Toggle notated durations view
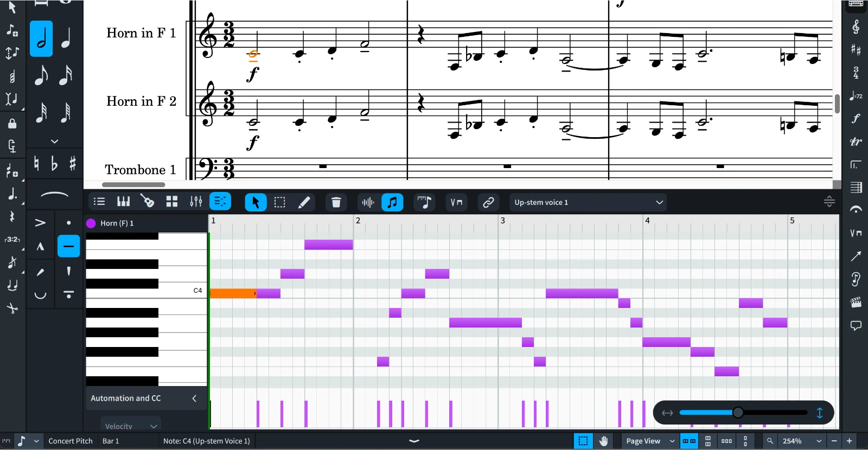The height and width of the screenshot is (450, 868). [392, 202]
